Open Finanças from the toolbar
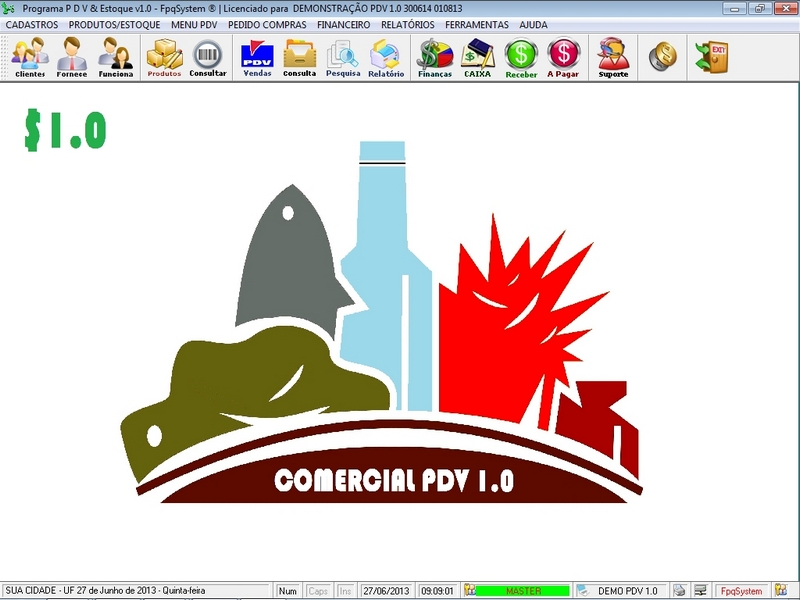Screen dimensions: 800x600 (434, 57)
